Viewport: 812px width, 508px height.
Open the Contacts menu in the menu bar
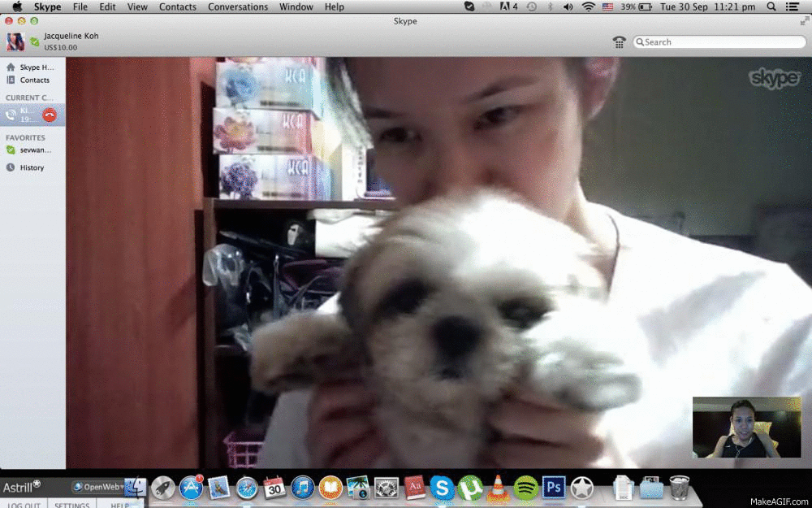point(178,7)
